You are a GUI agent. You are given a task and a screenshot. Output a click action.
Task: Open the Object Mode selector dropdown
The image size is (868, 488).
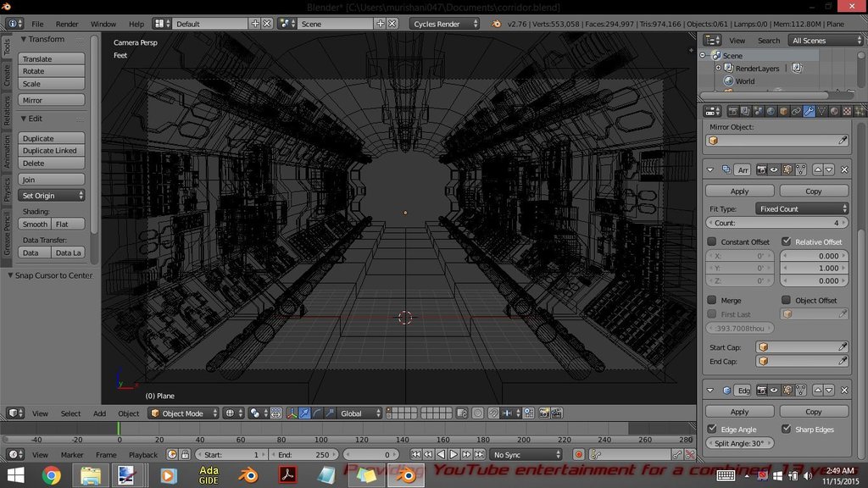pos(183,413)
